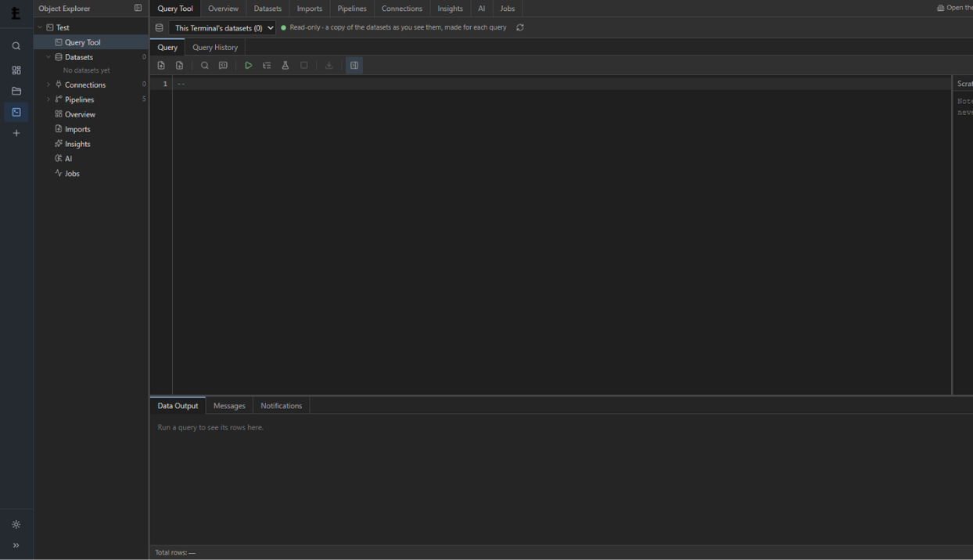
Task: Open the This Terminal's datasets dropdown
Action: pyautogui.click(x=223, y=27)
